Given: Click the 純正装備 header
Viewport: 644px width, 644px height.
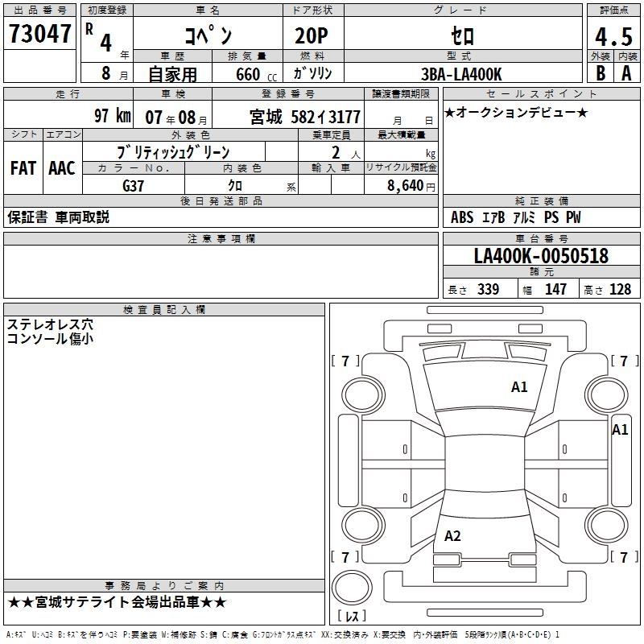Looking at the screenshot, I should click(x=541, y=200).
